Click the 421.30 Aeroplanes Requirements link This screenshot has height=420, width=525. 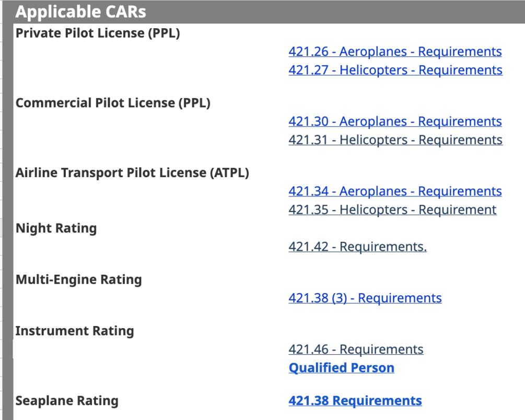pos(395,121)
